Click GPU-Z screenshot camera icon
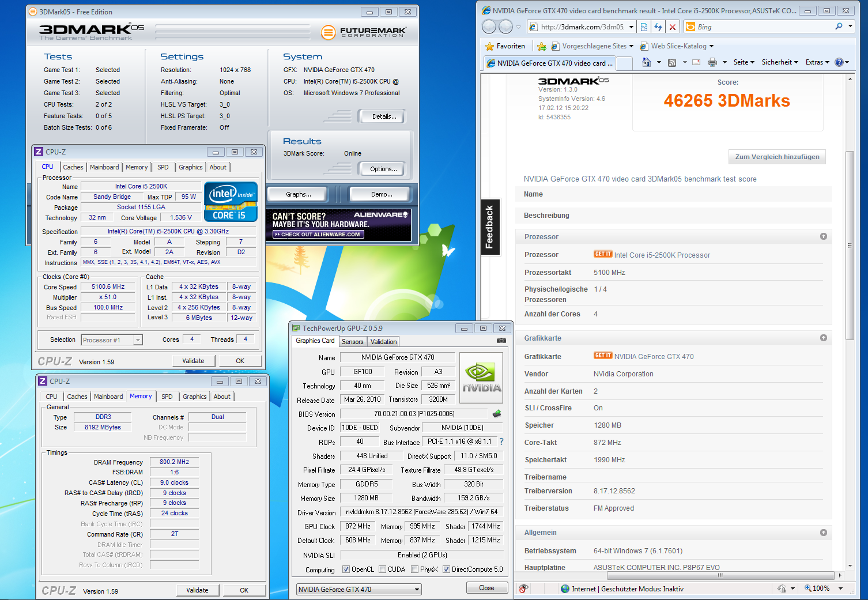 pyautogui.click(x=501, y=341)
